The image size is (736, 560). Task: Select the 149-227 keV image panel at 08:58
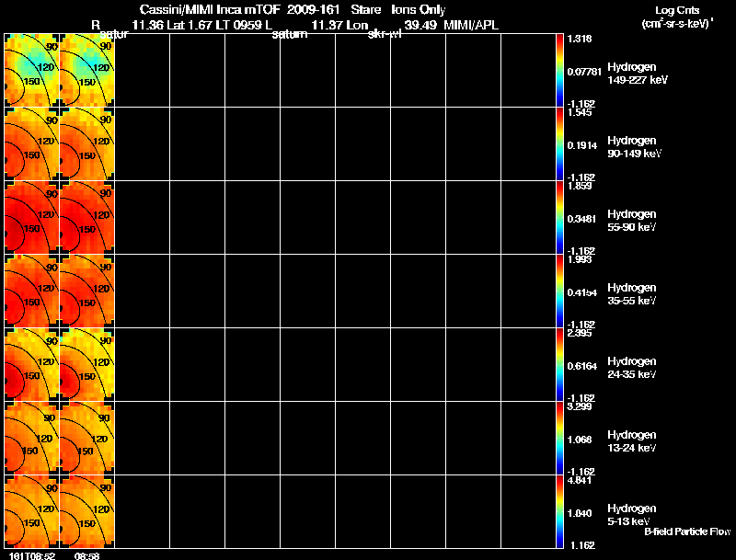(86, 71)
